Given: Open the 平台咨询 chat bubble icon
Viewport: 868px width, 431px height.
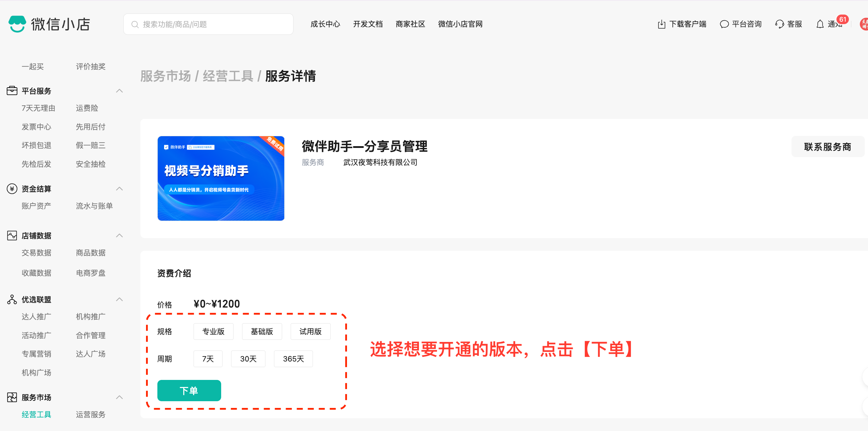Looking at the screenshot, I should pyautogui.click(x=724, y=24).
